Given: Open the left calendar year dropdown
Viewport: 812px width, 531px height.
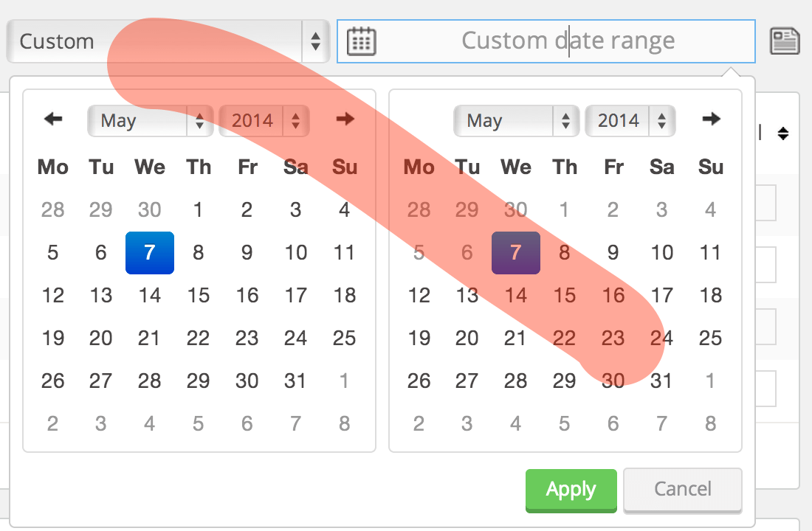Looking at the screenshot, I should pos(264,120).
